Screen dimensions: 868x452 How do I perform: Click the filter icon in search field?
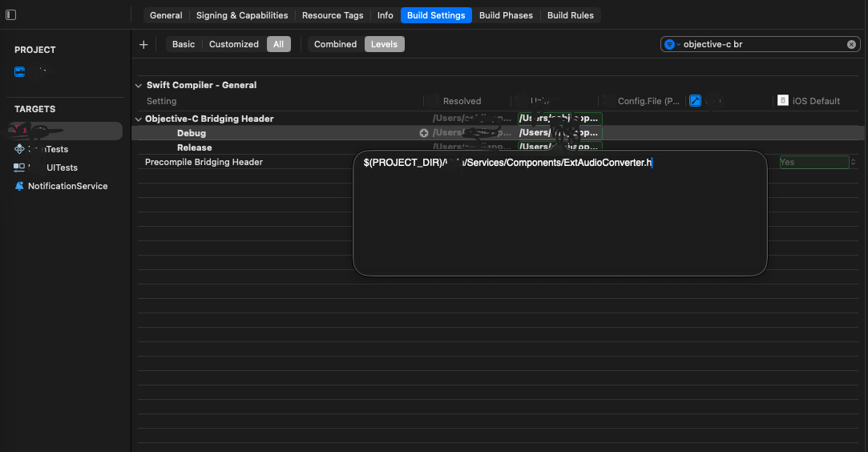pos(669,44)
